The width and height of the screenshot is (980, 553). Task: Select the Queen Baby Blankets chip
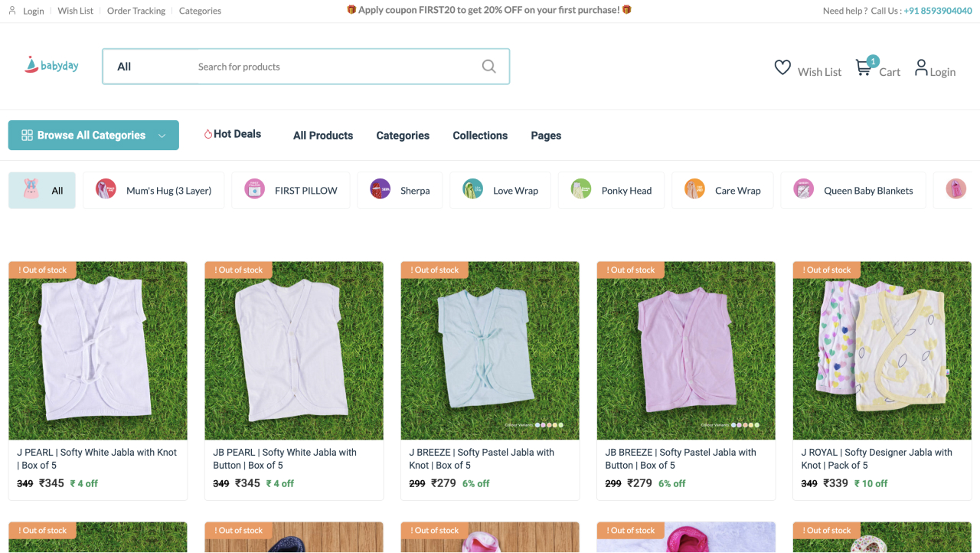tap(853, 190)
